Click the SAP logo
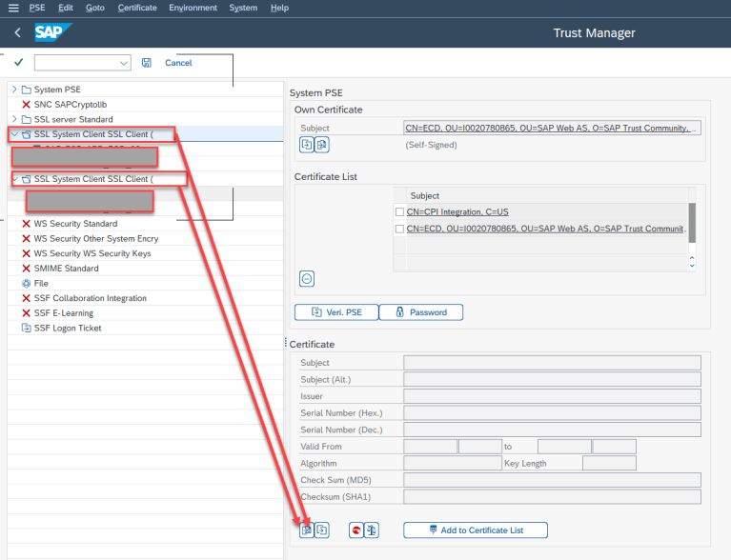The image size is (731, 560). pos(52,32)
